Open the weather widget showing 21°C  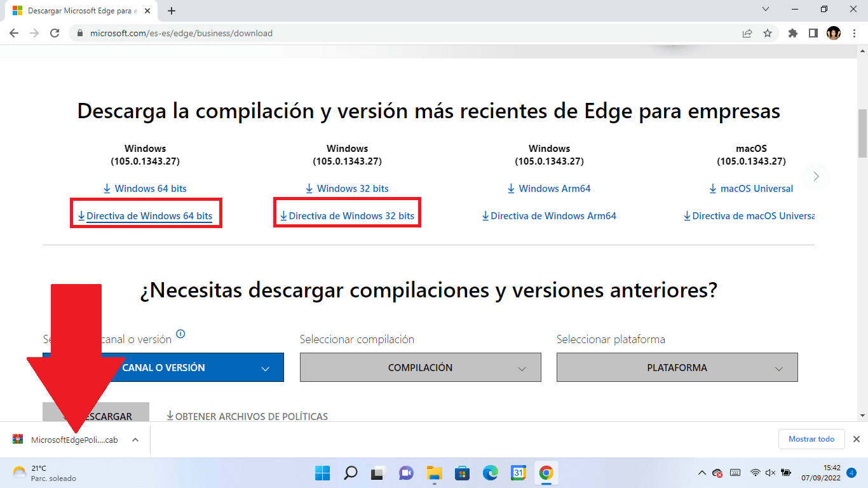(x=44, y=473)
